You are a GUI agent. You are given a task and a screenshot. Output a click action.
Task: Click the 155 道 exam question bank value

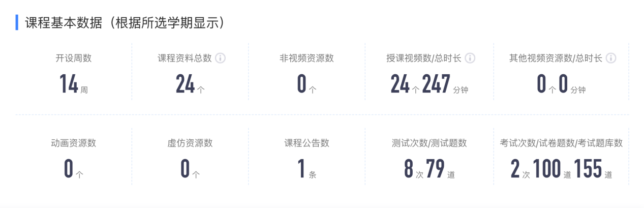tap(593, 169)
